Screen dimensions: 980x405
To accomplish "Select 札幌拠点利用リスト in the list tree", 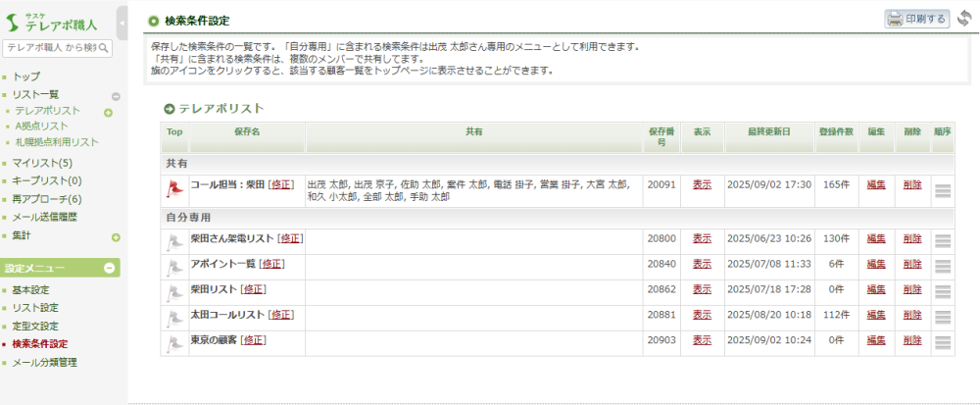I will (x=57, y=142).
